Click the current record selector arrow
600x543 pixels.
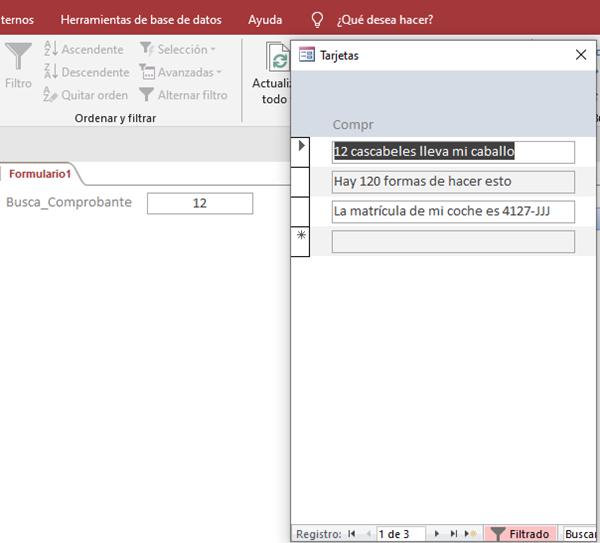coord(301,152)
